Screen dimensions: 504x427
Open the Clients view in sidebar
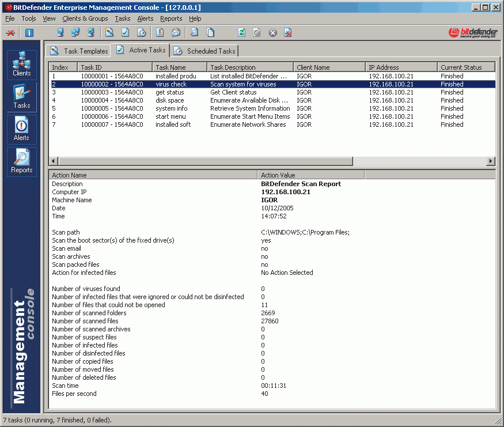pos(22,65)
